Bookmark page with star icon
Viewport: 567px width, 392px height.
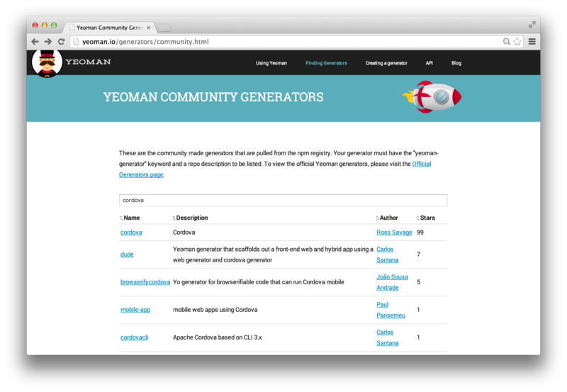(517, 42)
